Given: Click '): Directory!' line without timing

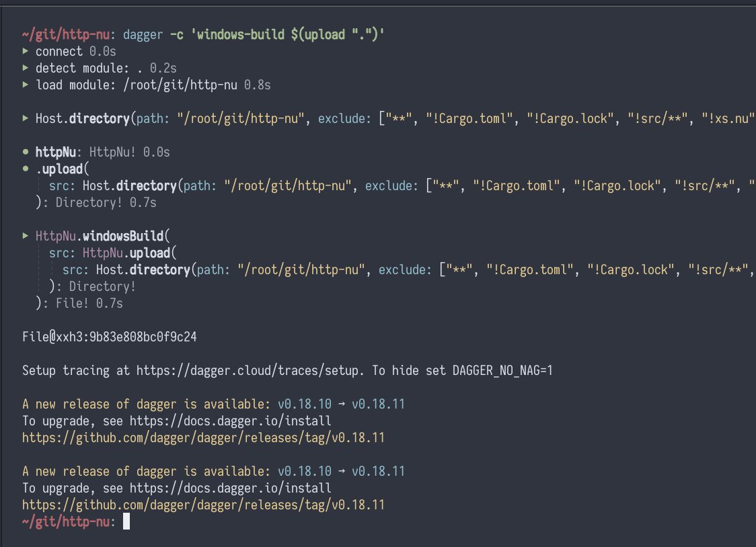Looking at the screenshot, I should [x=93, y=286].
